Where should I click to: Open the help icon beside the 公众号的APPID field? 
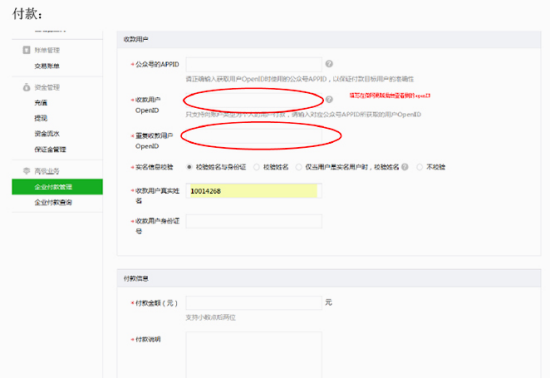[329, 64]
